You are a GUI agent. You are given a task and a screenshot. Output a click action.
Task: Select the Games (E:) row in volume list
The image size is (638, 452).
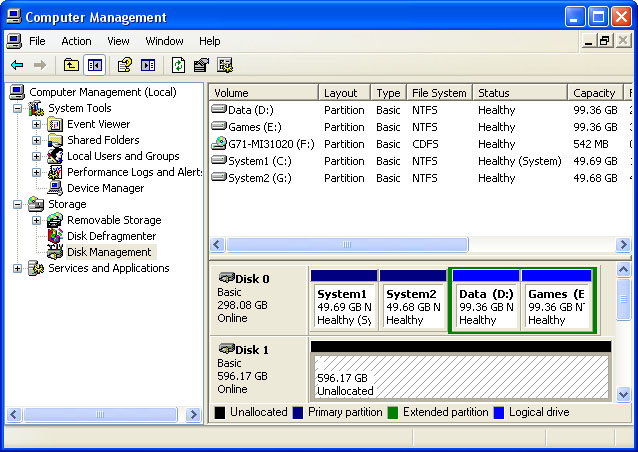click(420, 127)
